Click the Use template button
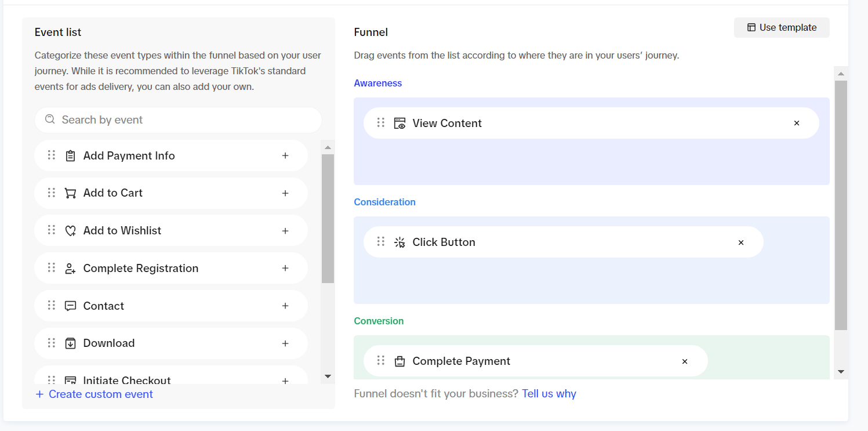This screenshot has width=868, height=431. [781, 27]
